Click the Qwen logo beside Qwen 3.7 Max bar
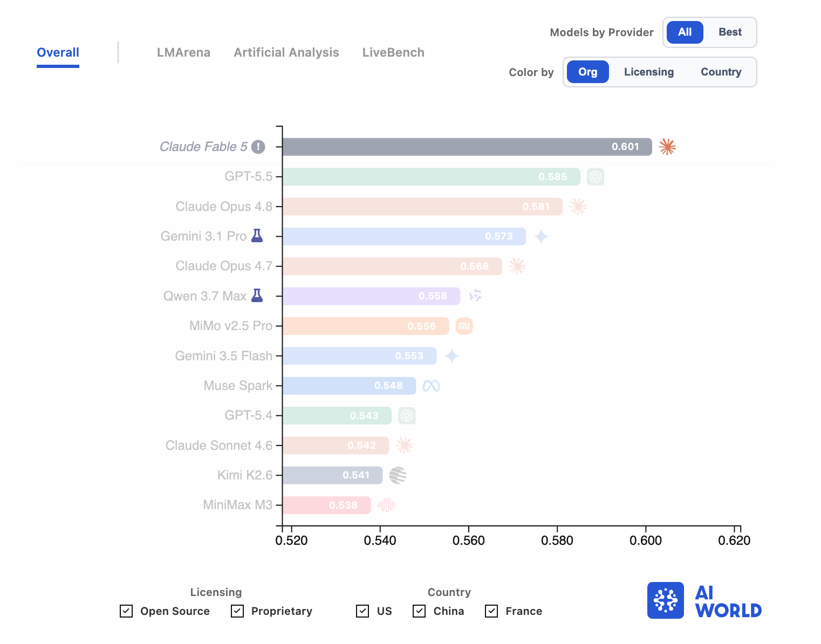This screenshot has height=644, width=821. tap(475, 296)
